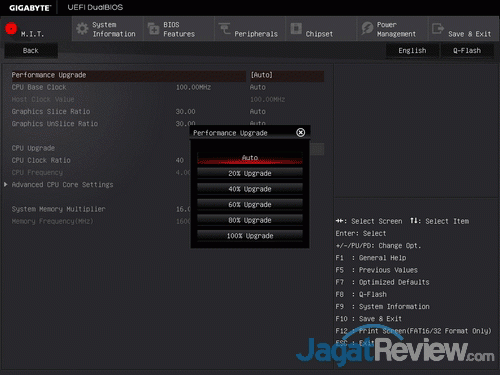Choose the 80% Upgrade option

250,220
